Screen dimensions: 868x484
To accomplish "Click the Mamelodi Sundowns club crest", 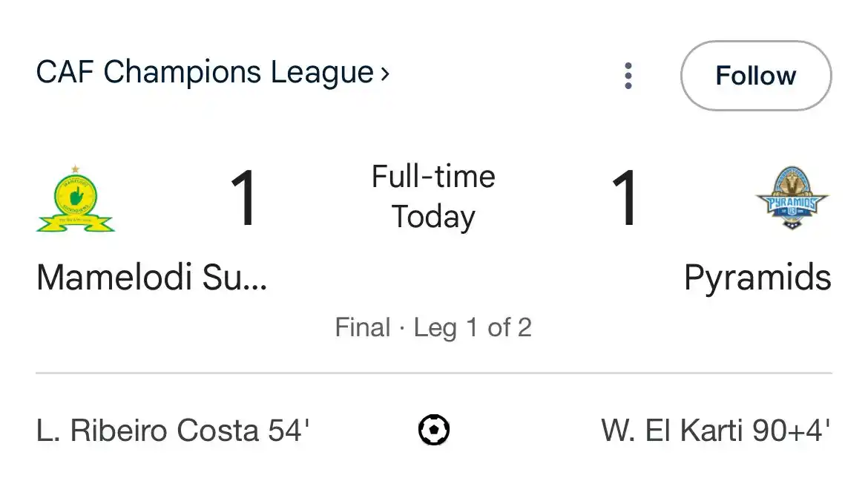I will pyautogui.click(x=75, y=198).
